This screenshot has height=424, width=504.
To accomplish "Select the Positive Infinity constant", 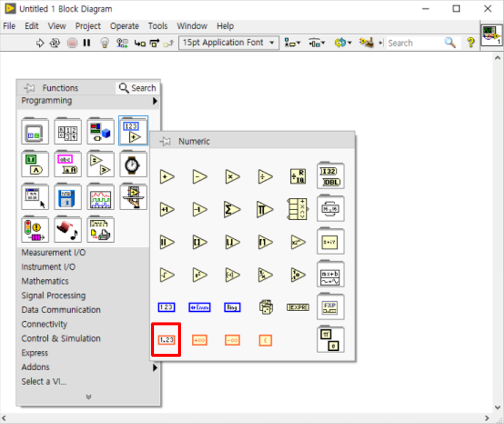I will [199, 340].
